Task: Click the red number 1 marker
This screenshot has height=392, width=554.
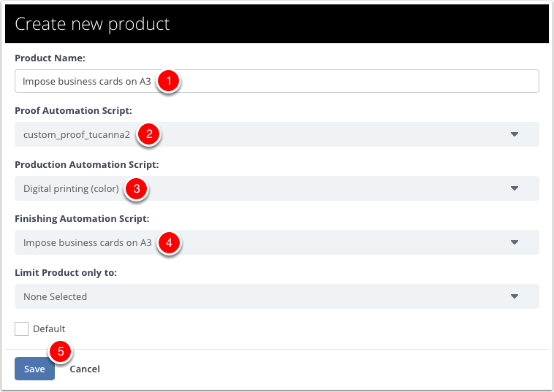Action: 169,81
